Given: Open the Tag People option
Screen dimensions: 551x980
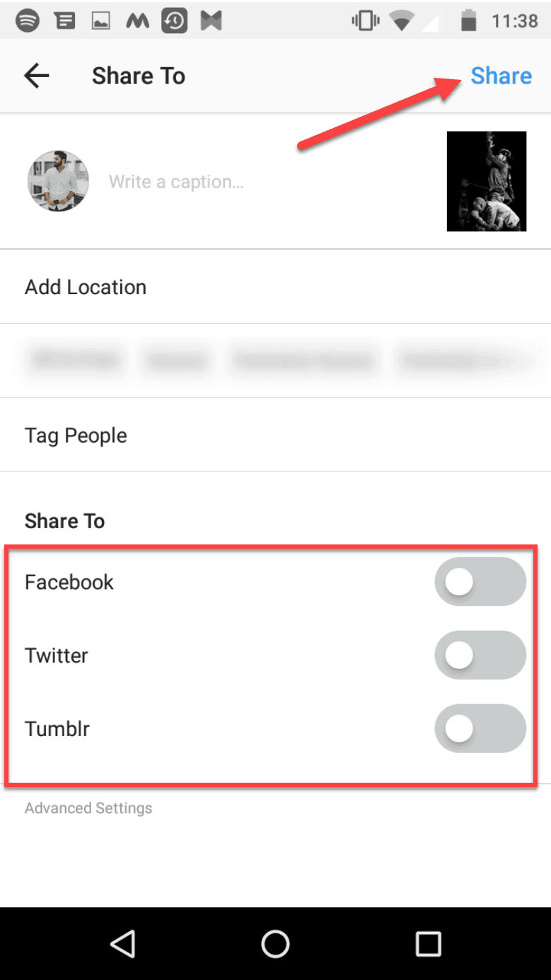Looking at the screenshot, I should 275,435.
